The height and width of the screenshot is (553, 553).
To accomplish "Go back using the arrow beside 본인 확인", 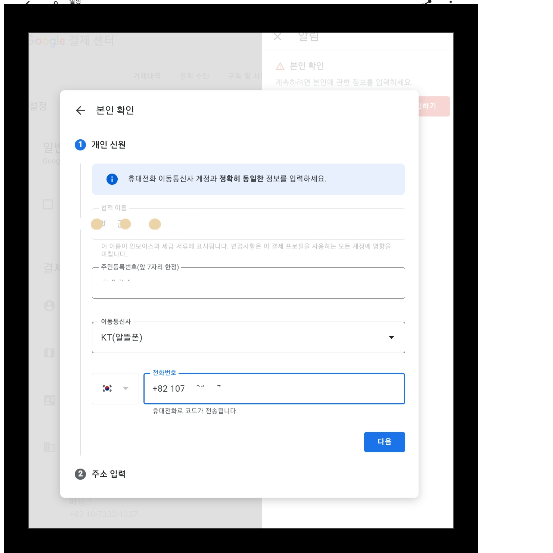I will point(80,110).
